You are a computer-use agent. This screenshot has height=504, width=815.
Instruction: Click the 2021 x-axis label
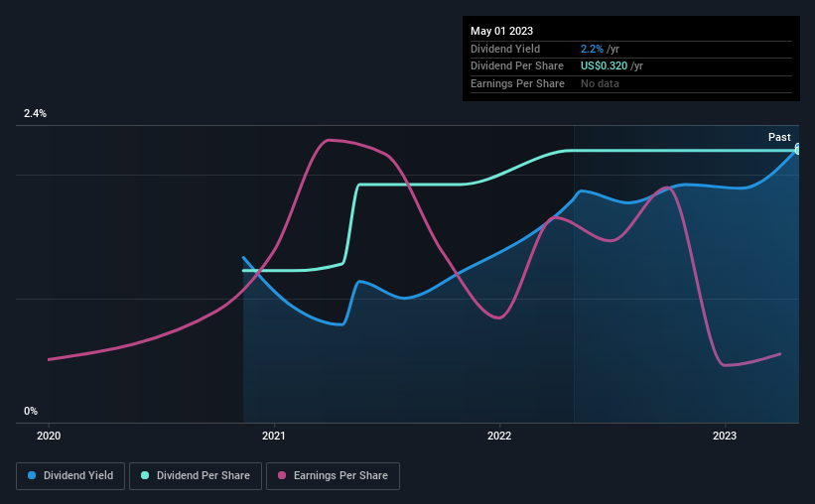tap(274, 436)
